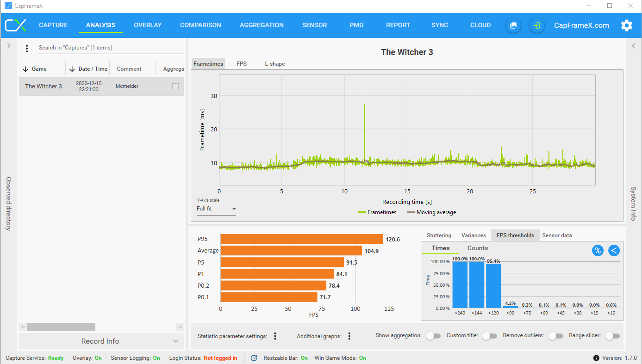Select the Frametimes graph tab
This screenshot has height=364, width=642.
pos(208,64)
